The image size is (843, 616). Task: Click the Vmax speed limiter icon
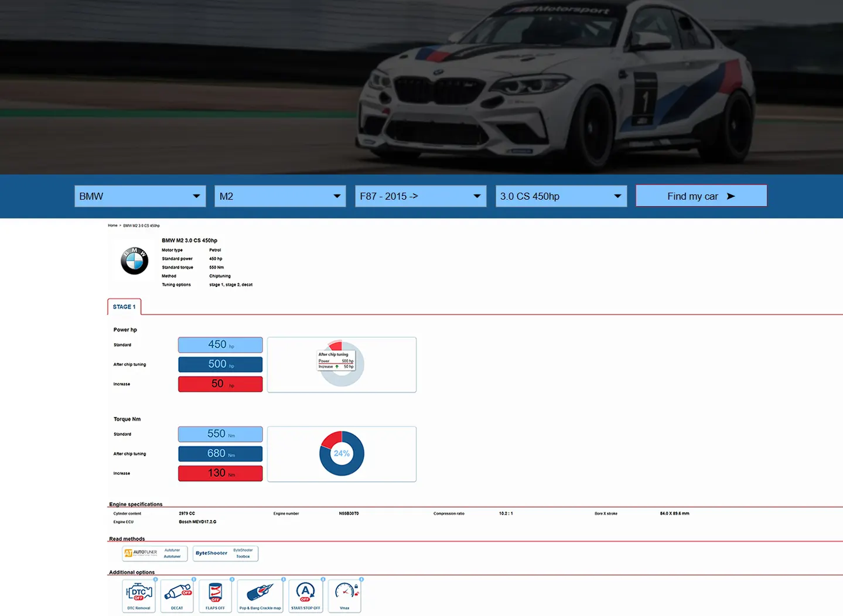coord(344,593)
